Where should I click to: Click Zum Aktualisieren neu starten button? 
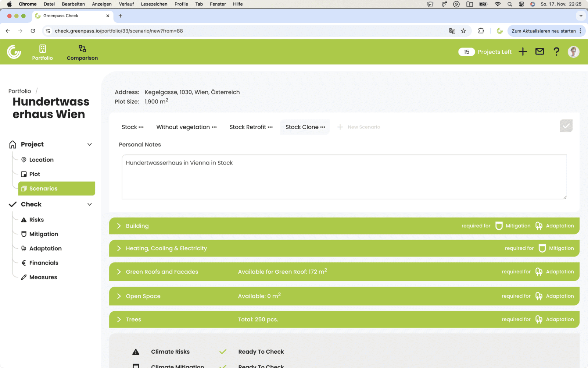point(544,31)
